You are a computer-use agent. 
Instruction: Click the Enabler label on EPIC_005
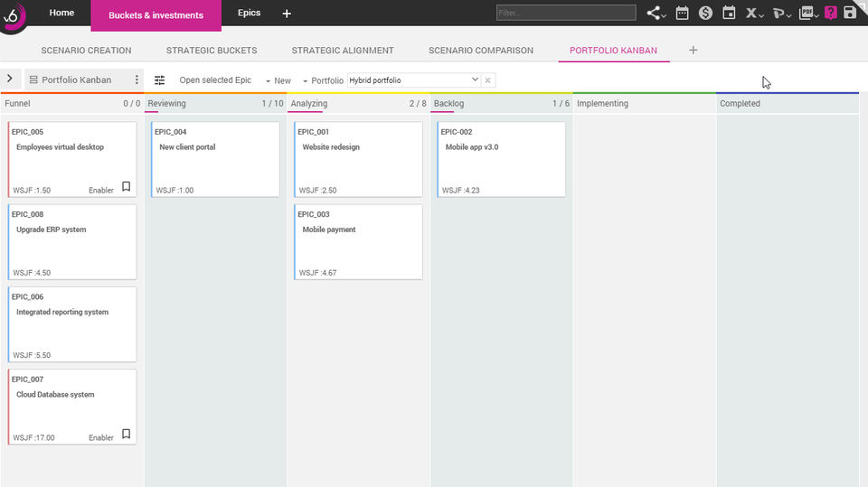click(100, 191)
